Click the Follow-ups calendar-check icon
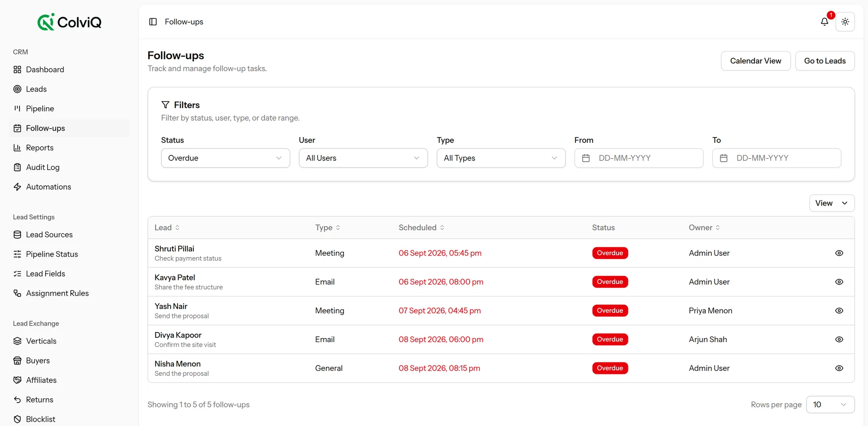Screen dimensions: 868x426 [17, 128]
